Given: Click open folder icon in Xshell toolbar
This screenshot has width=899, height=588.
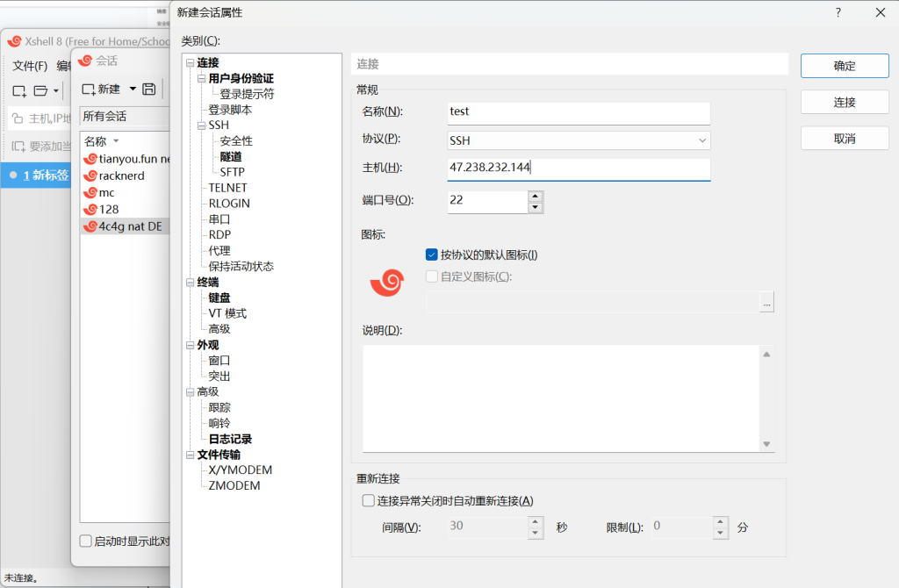Looking at the screenshot, I should coord(40,90).
